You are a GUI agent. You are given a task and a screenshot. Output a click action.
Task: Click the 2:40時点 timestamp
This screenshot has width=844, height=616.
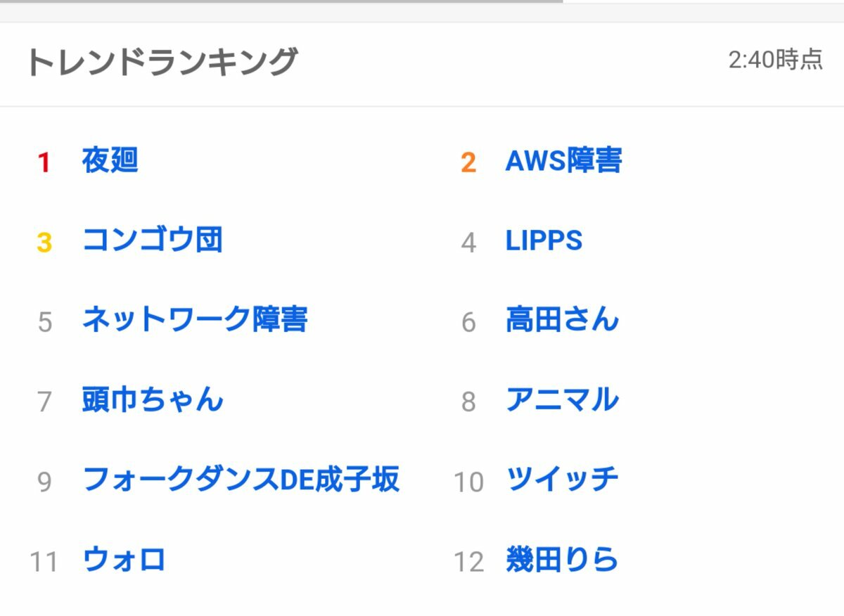[x=775, y=60]
